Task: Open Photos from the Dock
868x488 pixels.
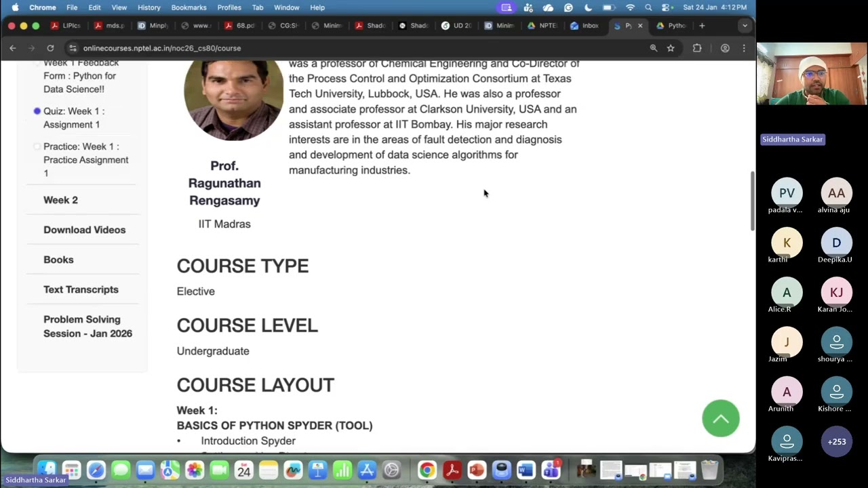Action: point(195,470)
